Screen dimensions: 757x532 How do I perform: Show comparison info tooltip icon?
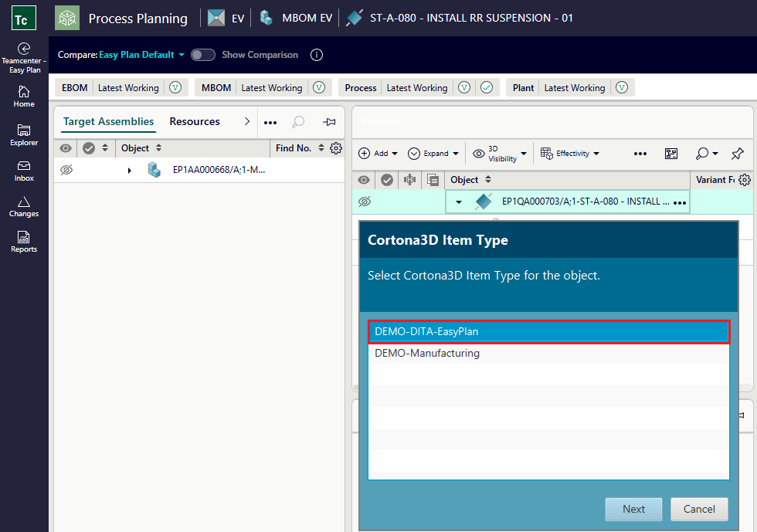[x=317, y=55]
